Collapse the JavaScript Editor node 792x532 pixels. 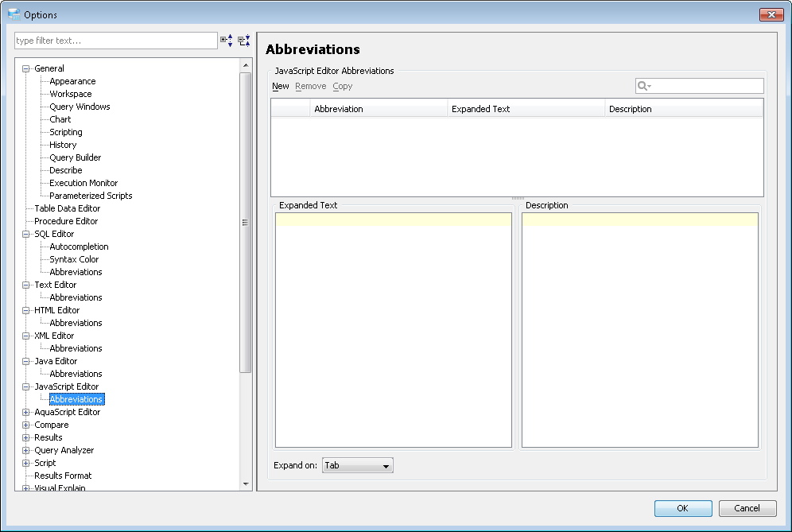(25, 386)
